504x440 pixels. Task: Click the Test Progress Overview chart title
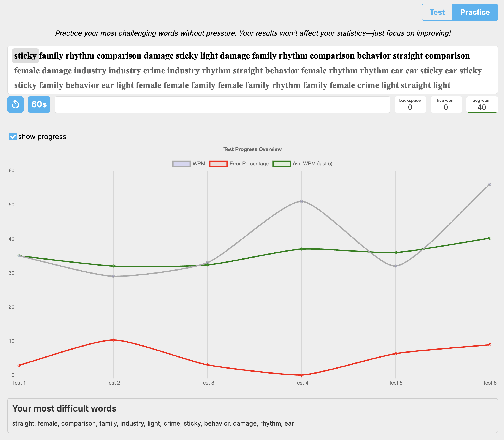pyautogui.click(x=252, y=149)
